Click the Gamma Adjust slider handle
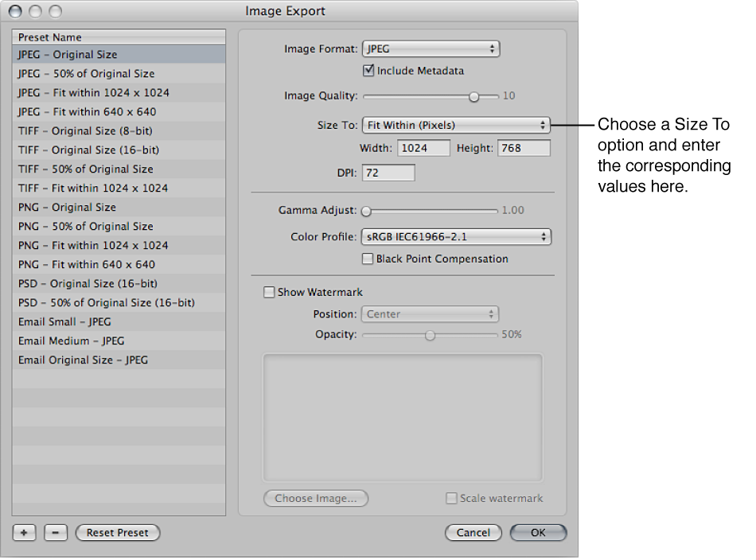 tap(366, 211)
